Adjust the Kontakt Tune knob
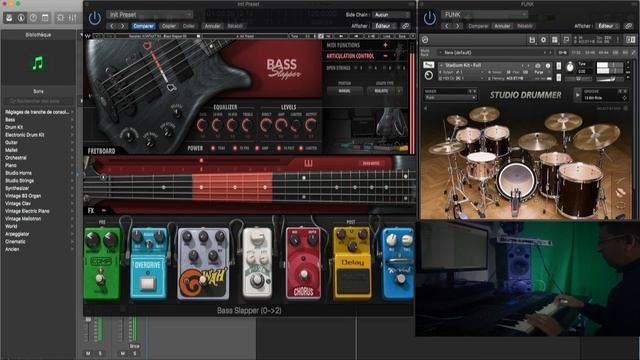 tap(570, 67)
